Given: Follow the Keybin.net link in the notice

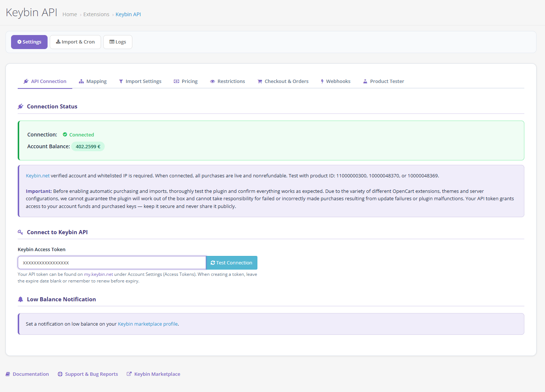Looking at the screenshot, I should (x=38, y=176).
